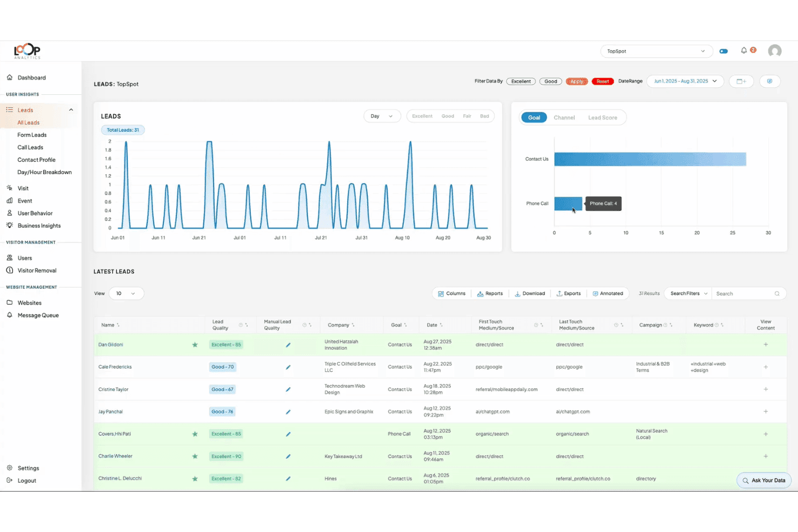The width and height of the screenshot is (798, 532).
Task: Toggle Excellent series in Leads chart
Action: 422,116
